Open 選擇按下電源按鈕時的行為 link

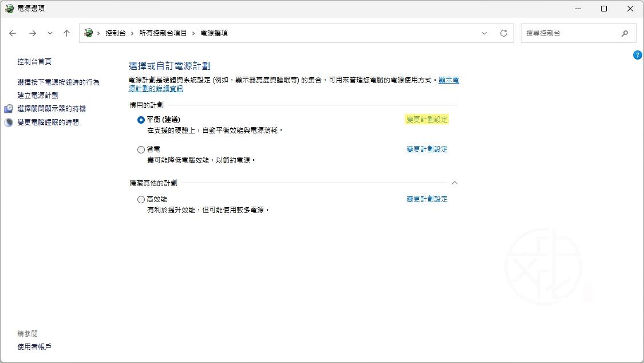click(x=58, y=82)
